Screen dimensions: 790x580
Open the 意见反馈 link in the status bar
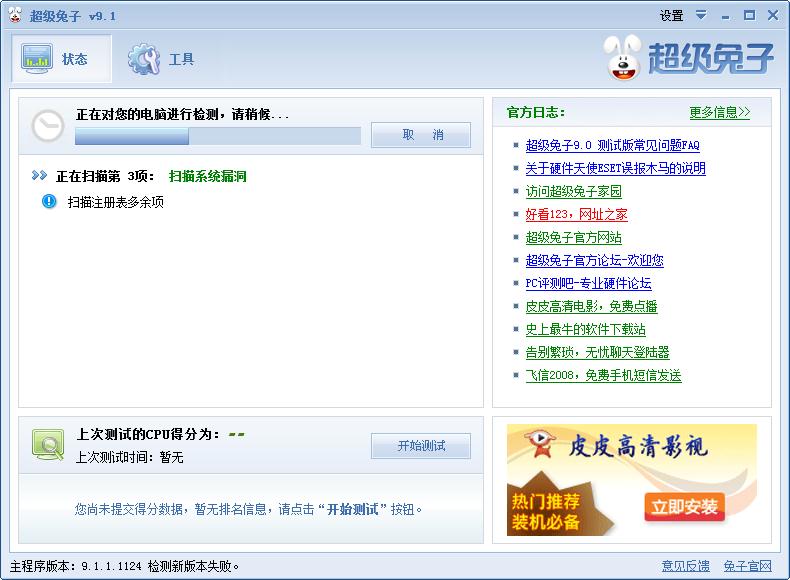point(686,566)
